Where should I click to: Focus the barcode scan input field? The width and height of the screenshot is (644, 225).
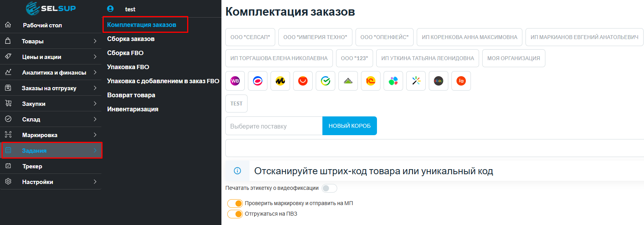(435, 148)
